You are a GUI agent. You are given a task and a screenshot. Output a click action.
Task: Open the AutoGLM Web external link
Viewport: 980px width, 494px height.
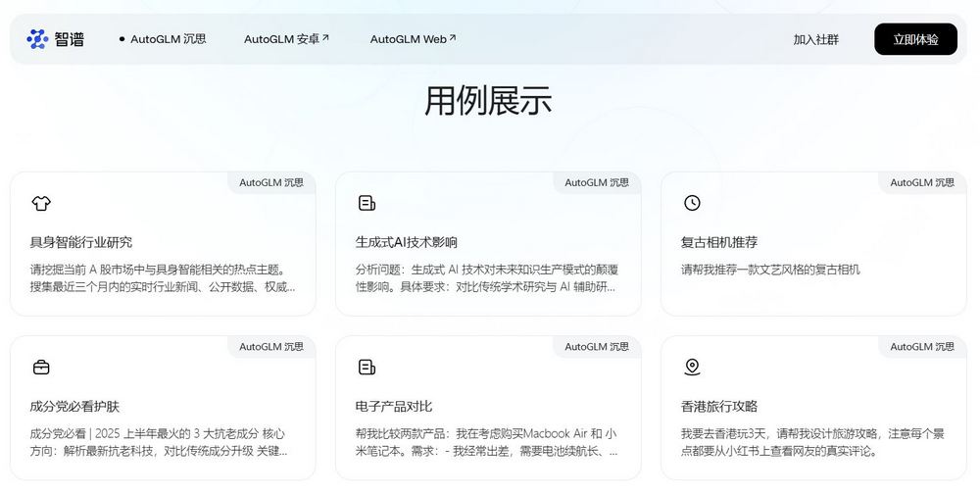coord(413,39)
